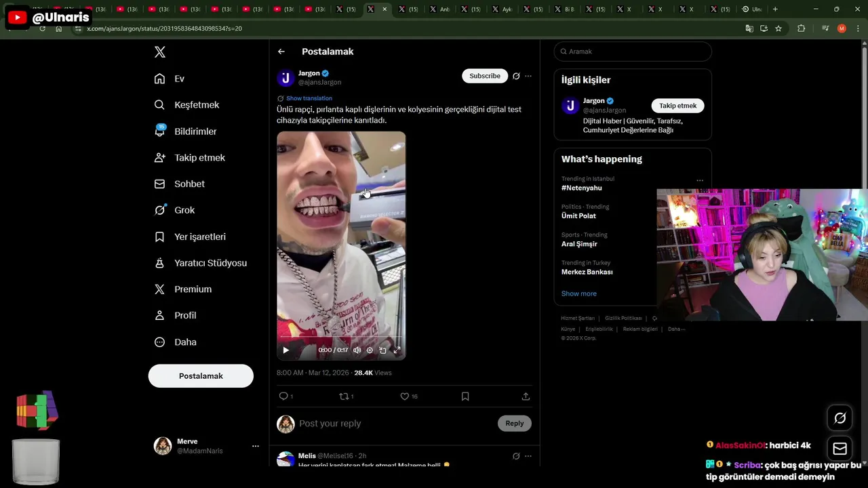The image size is (868, 488).
Task: Open more options on Melis reply
Action: (x=528, y=456)
